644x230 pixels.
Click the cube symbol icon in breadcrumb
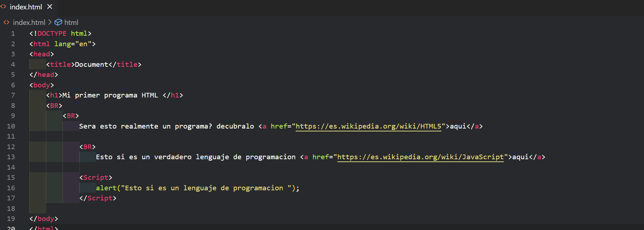(x=58, y=22)
